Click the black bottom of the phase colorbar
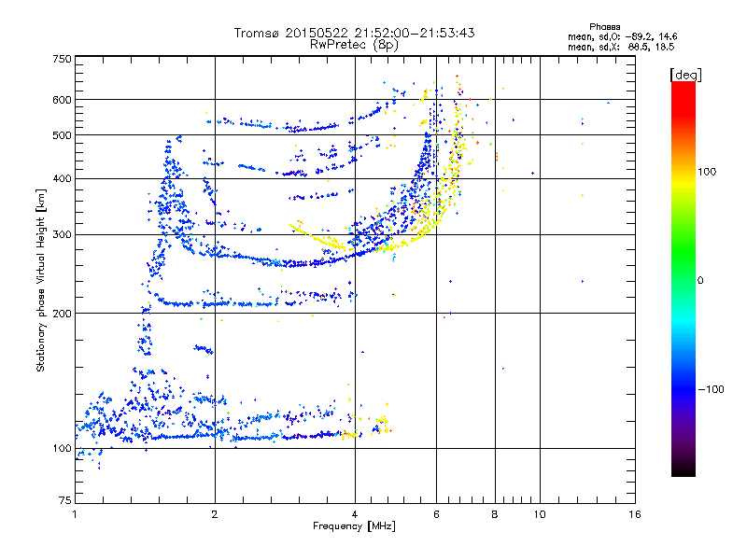 tap(684, 470)
